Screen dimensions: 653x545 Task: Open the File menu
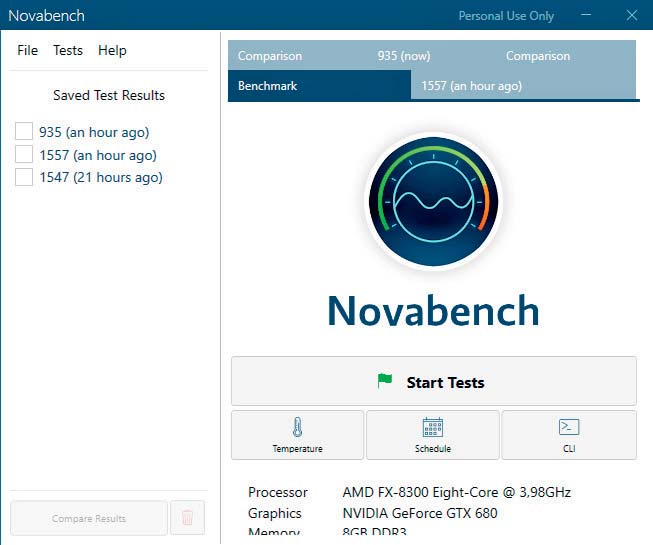coord(27,50)
